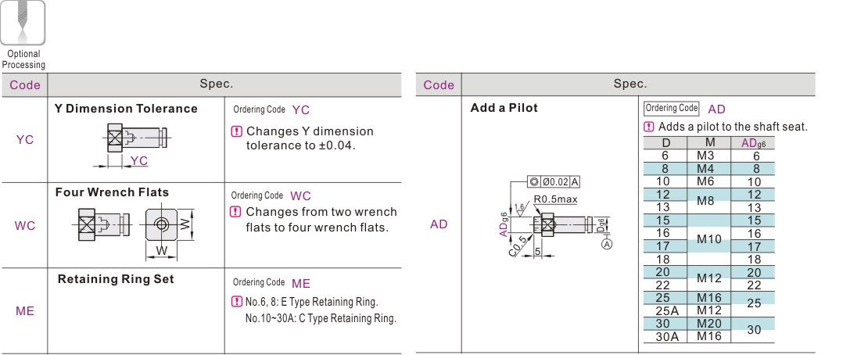Click the ADg6 column header
The image size is (868, 355).
tap(753, 143)
